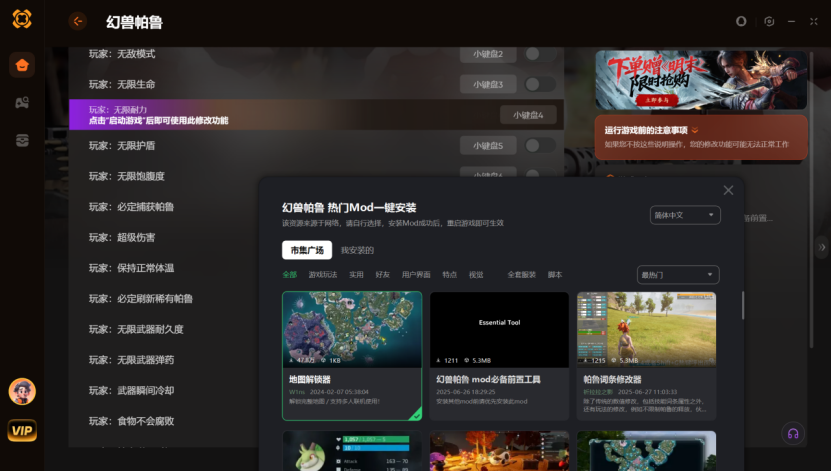The height and width of the screenshot is (471, 831).
Task: Select the 游戏玩法 category filter
Action: point(323,274)
